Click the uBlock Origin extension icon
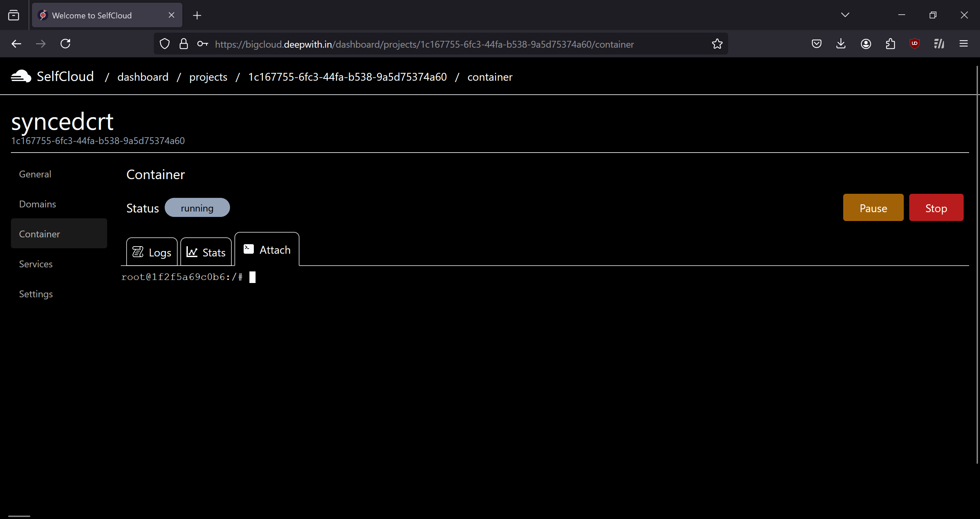Screen dimensions: 980x519 915,44
